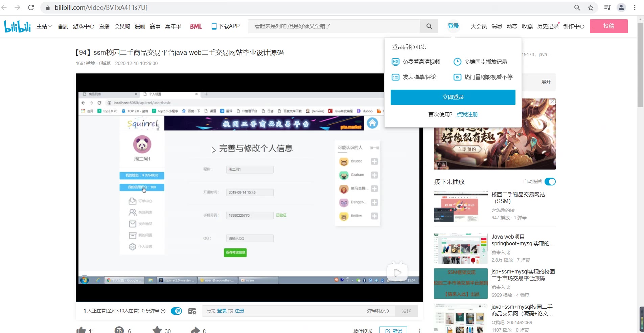Expand the 主站 dropdown menu
Viewport: 644px width, 333px height.
44,26
